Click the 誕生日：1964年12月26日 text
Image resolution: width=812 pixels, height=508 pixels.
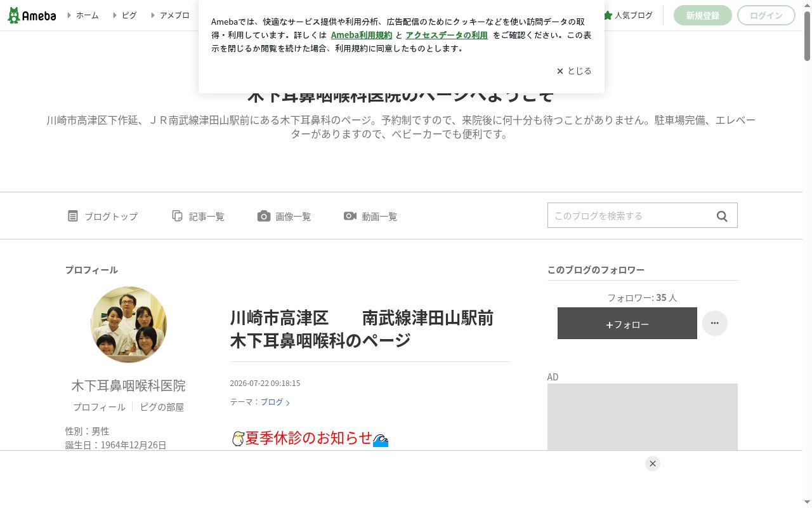coord(116,445)
